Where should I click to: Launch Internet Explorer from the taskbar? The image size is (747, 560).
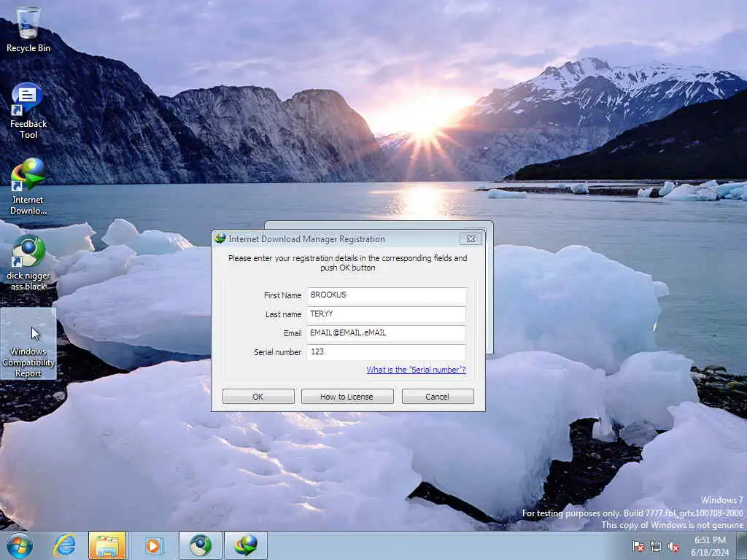[x=64, y=545]
